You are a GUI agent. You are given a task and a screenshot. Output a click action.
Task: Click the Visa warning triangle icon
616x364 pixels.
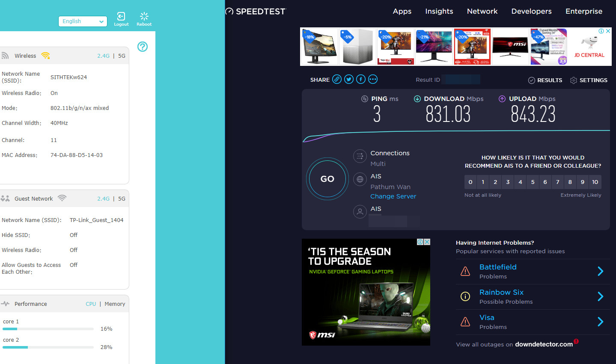tap(465, 322)
